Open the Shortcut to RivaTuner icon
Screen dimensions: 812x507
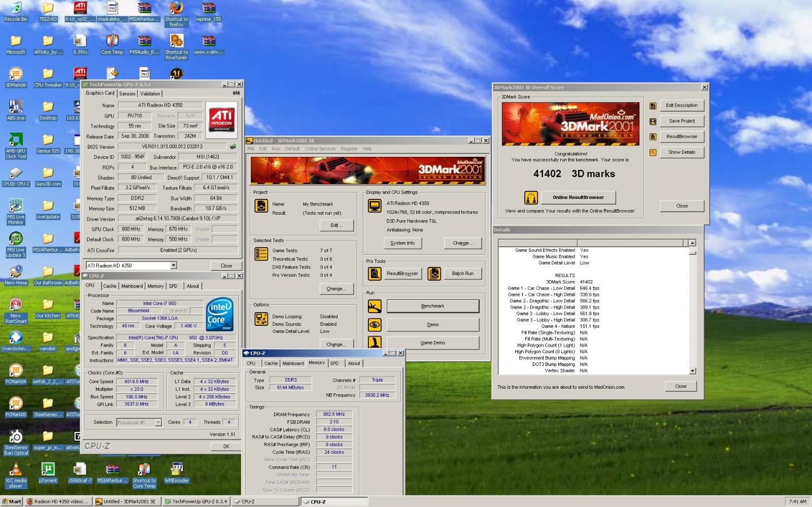click(x=176, y=47)
